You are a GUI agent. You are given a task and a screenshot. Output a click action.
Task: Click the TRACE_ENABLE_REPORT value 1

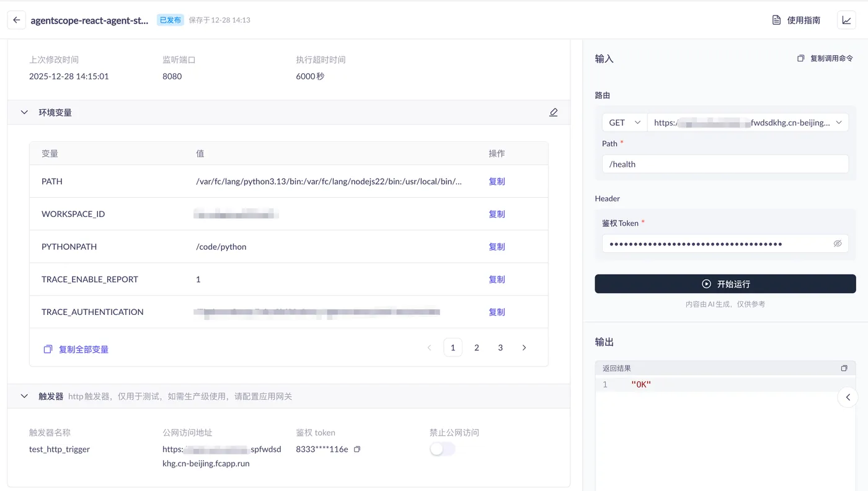point(198,280)
